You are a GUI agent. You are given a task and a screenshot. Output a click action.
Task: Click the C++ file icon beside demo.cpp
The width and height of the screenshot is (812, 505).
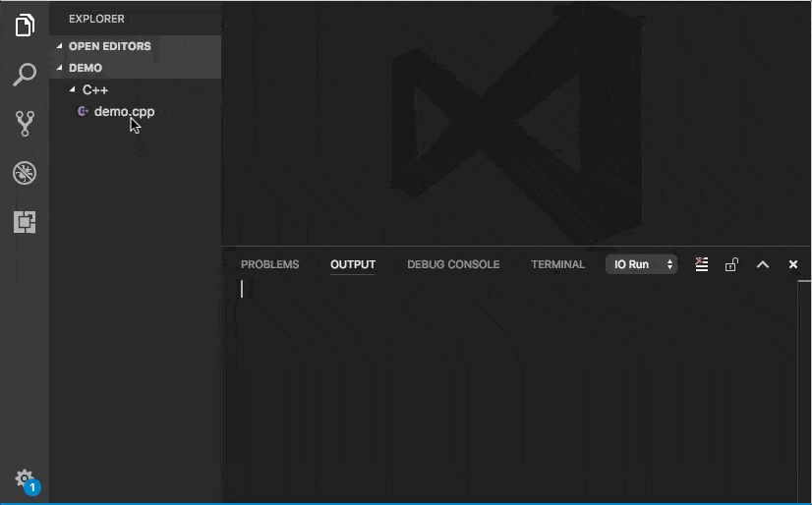83,111
